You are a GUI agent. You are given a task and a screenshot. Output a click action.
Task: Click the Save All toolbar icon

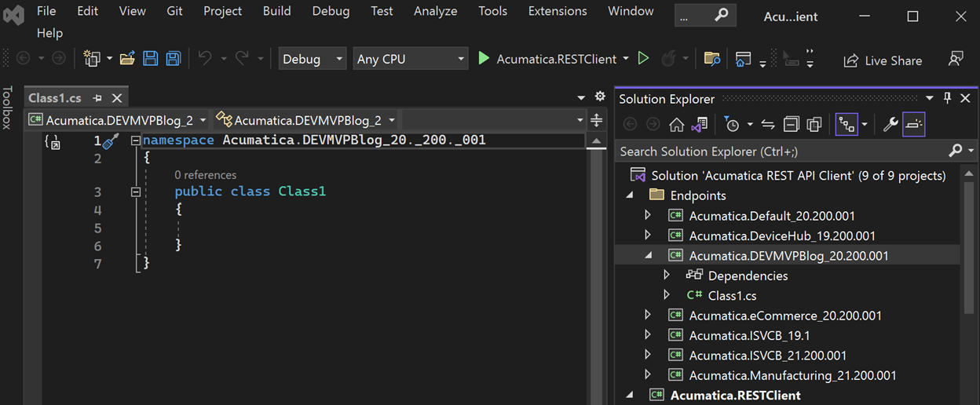[x=173, y=59]
